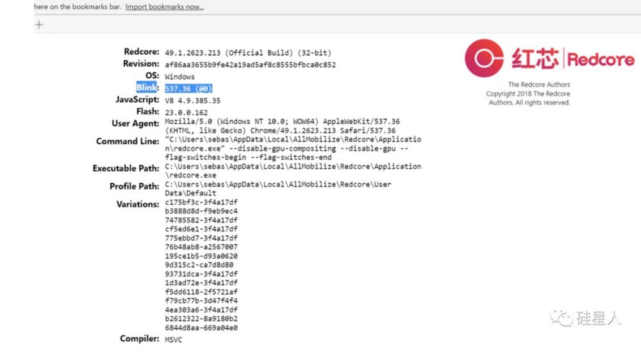Click variation 76b48ab8-a2567007
This screenshot has height=364, width=641.
tap(201, 247)
